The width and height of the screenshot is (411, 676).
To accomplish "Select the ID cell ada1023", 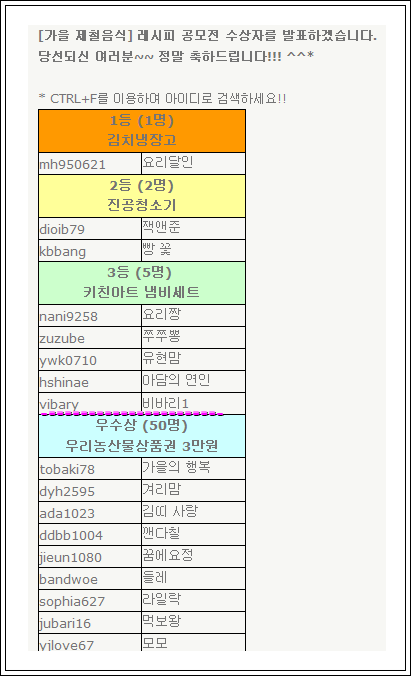I will click(x=90, y=513).
